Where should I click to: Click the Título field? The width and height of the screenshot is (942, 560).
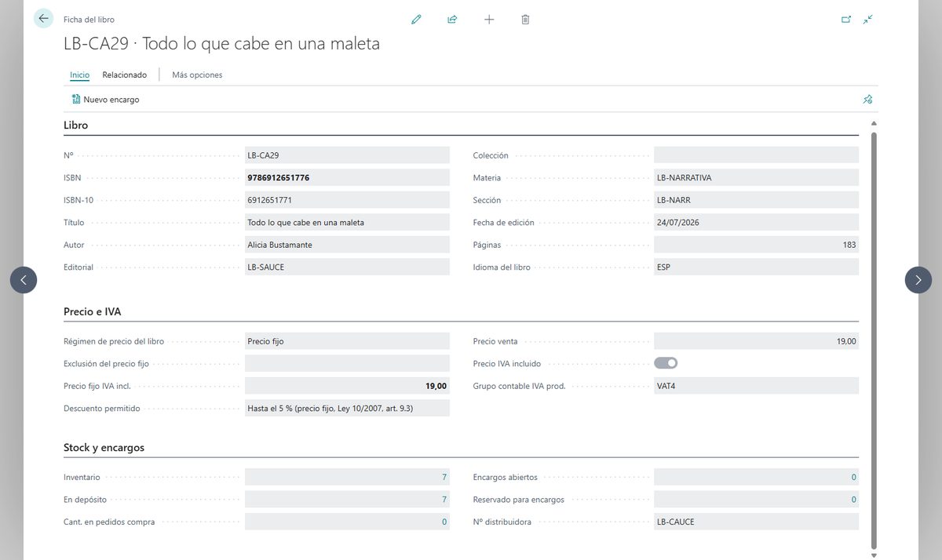coord(347,223)
